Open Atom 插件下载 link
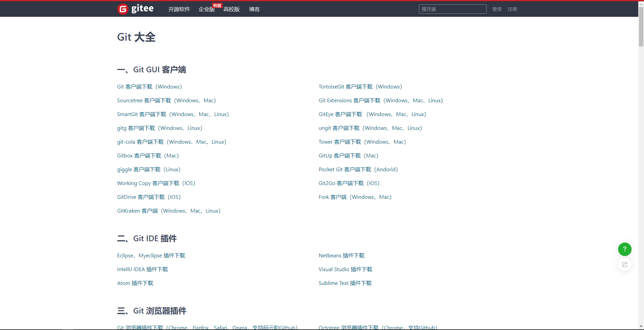 tap(135, 283)
